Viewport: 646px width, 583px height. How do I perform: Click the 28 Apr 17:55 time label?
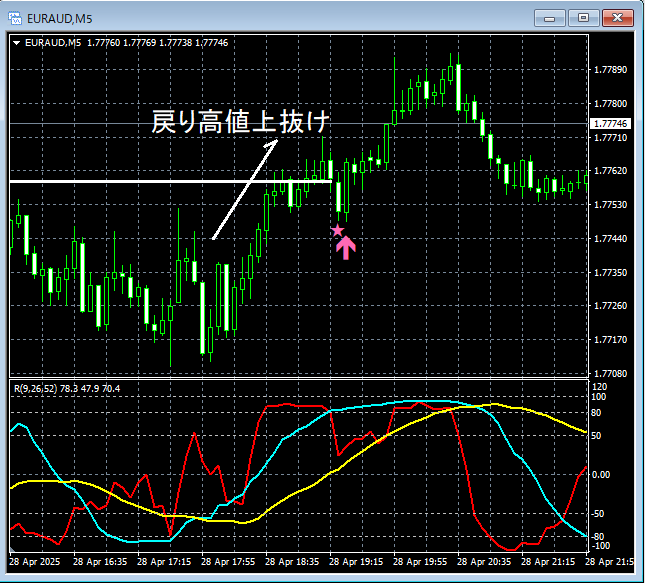click(x=228, y=562)
